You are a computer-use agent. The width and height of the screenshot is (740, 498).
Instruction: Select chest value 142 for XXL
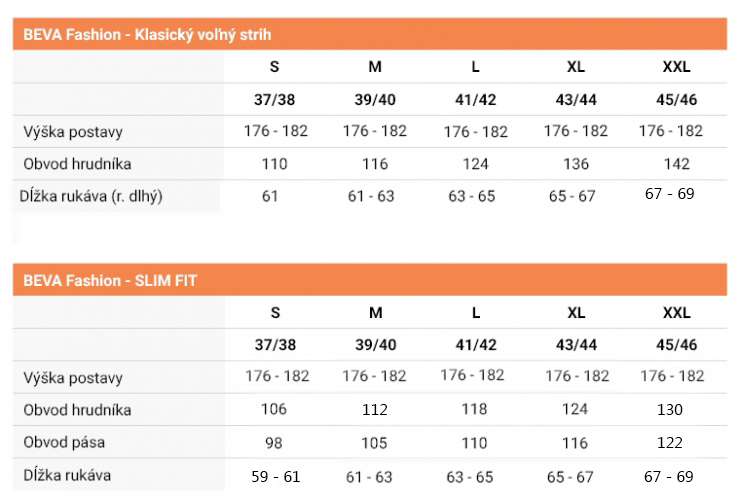[676, 163]
